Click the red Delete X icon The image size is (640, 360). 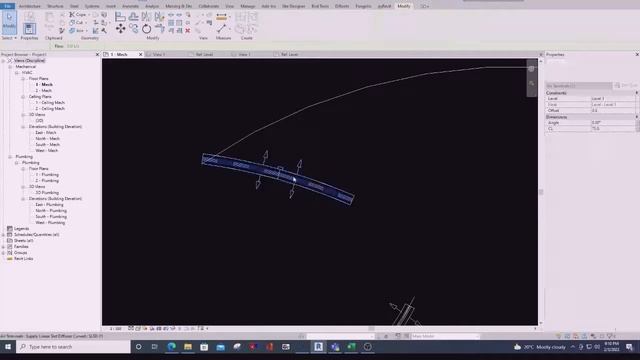[x=188, y=31]
